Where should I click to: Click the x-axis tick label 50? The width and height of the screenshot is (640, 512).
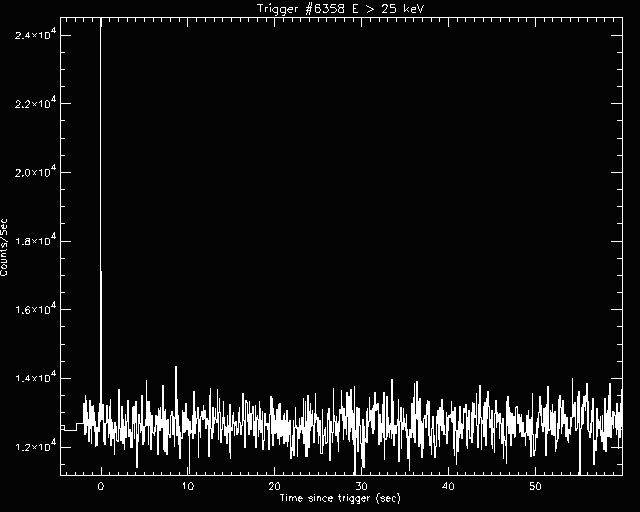535,486
